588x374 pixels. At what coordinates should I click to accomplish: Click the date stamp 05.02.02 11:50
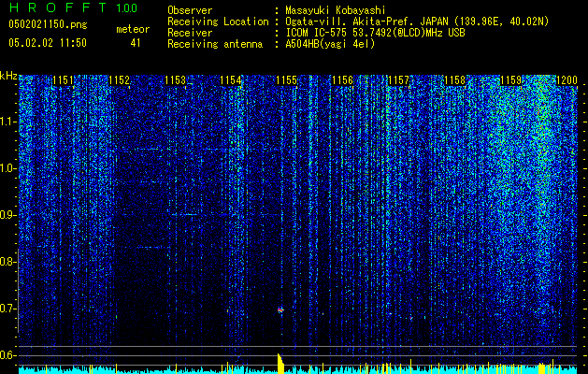click(x=48, y=43)
